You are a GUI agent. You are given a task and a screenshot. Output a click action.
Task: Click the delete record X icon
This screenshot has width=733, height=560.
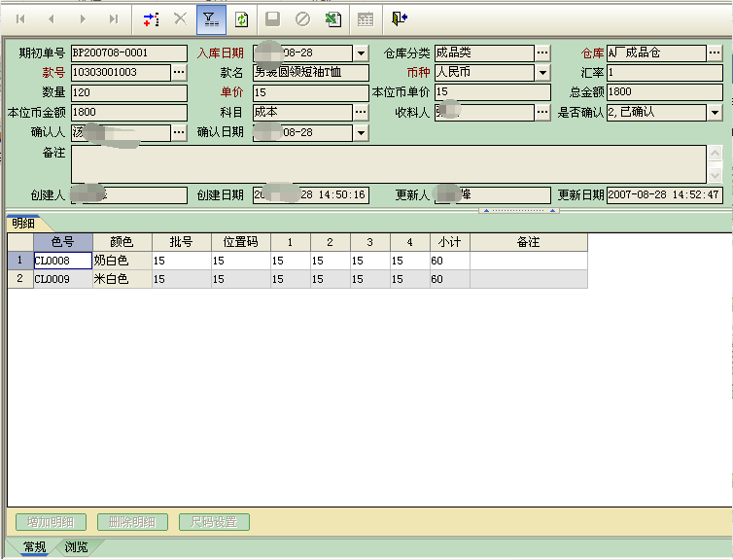(x=180, y=18)
